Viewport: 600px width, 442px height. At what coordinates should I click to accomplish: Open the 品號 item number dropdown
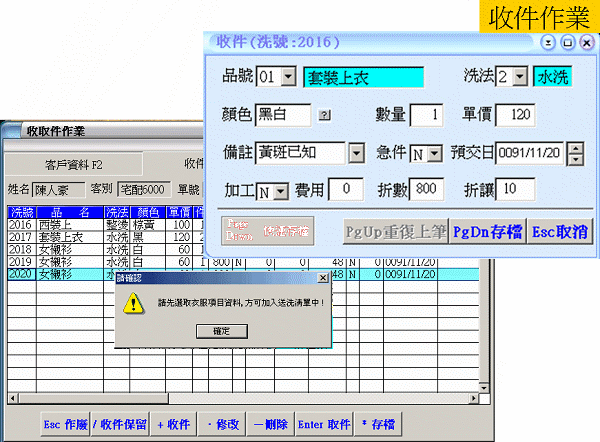(x=288, y=77)
